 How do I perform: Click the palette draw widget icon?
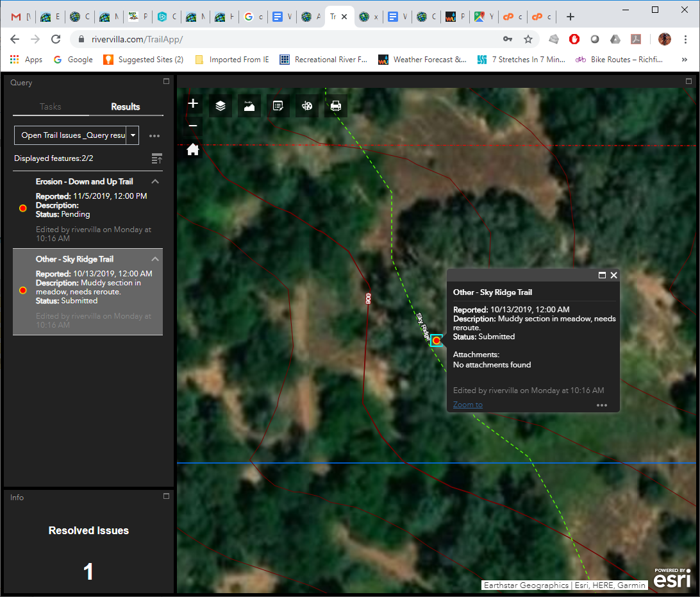tap(307, 106)
